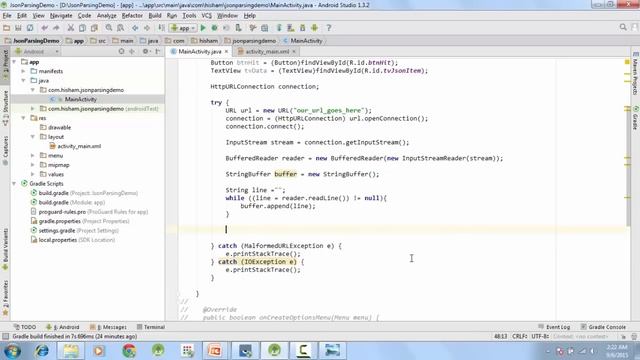This screenshot has width=640, height=360.
Task: Select build.gradle (Module: app) file
Action: coord(68,202)
